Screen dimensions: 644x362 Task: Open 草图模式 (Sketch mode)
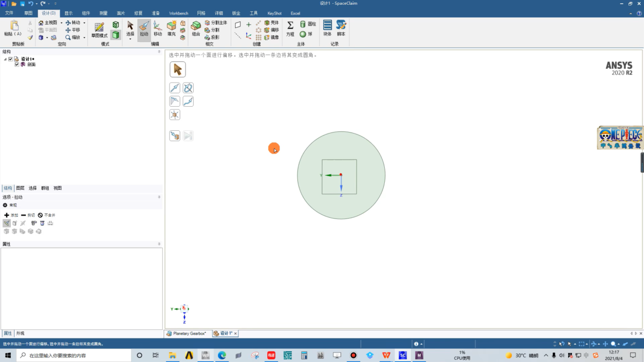(99, 29)
